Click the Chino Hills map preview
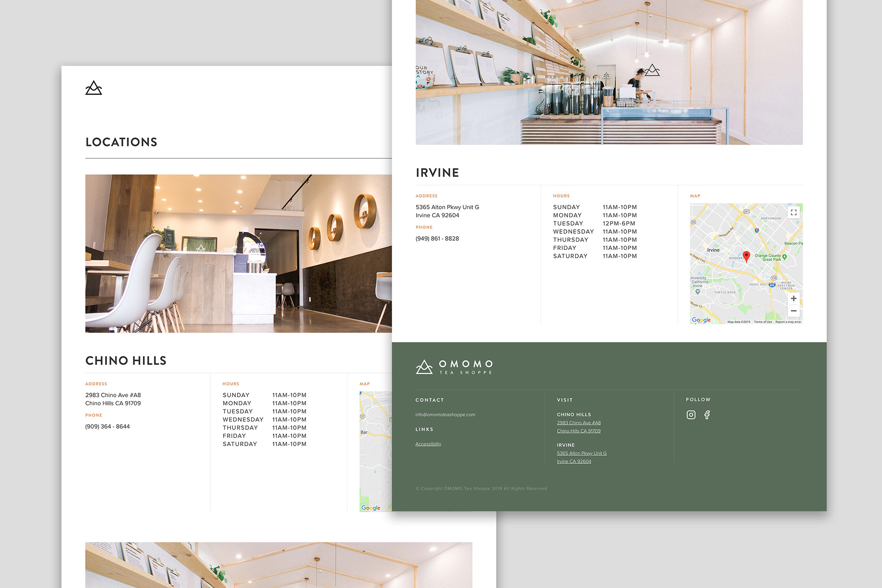The height and width of the screenshot is (588, 882). [x=375, y=451]
